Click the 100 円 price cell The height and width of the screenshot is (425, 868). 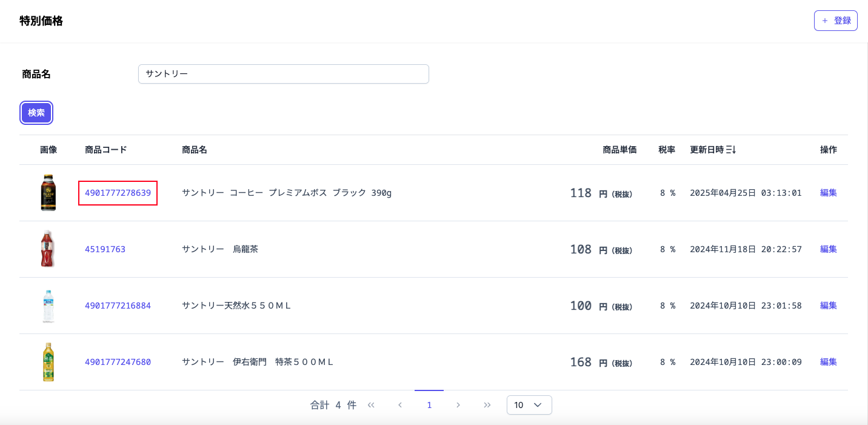(x=601, y=306)
